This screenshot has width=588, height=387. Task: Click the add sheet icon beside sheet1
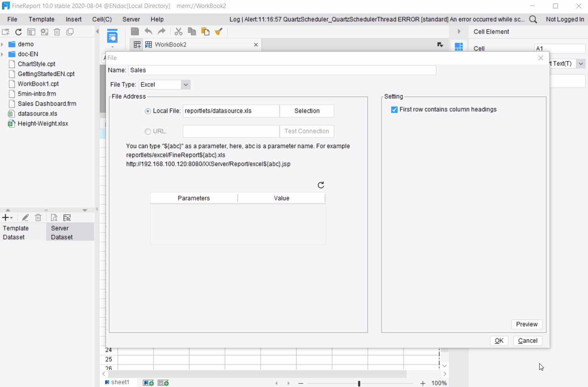148,383
